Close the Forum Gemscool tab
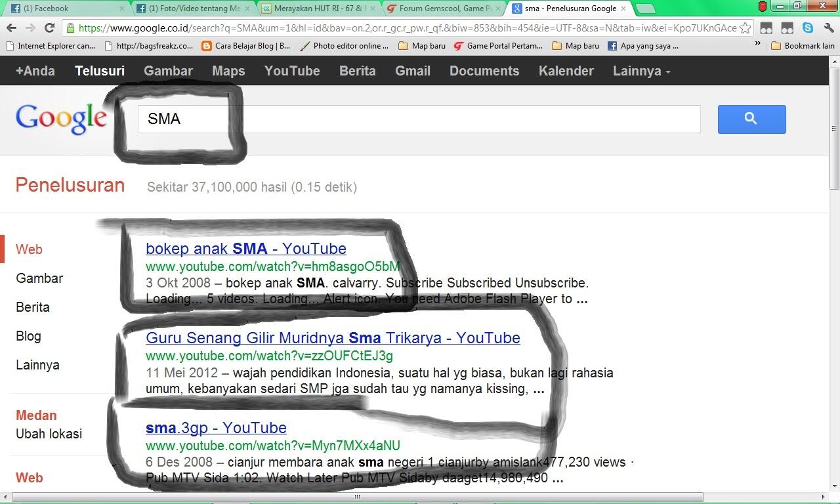 pyautogui.click(x=499, y=9)
